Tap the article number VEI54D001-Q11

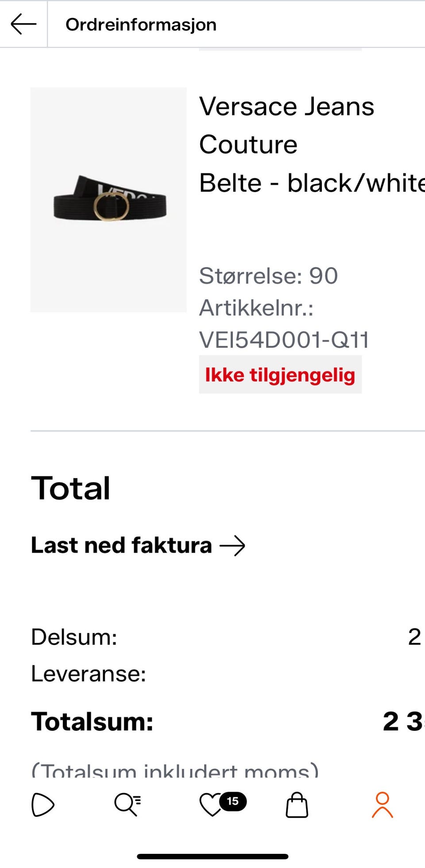click(x=283, y=340)
